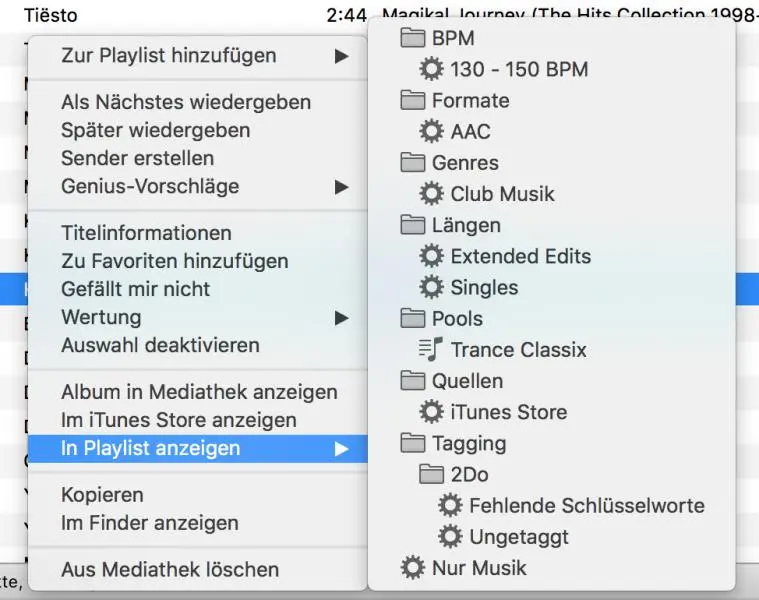Click Aus Mediathek löschen
Screen dimensions: 759x600
click(x=170, y=570)
